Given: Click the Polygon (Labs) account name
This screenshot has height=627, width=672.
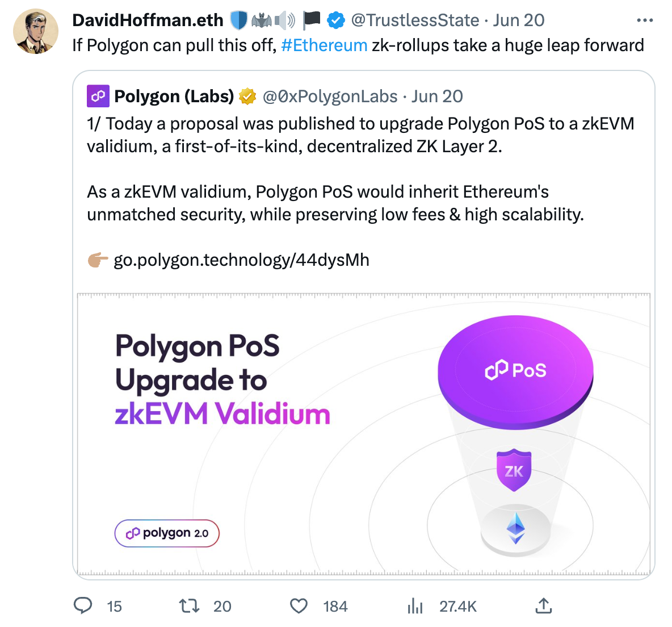Looking at the screenshot, I should pyautogui.click(x=174, y=97).
